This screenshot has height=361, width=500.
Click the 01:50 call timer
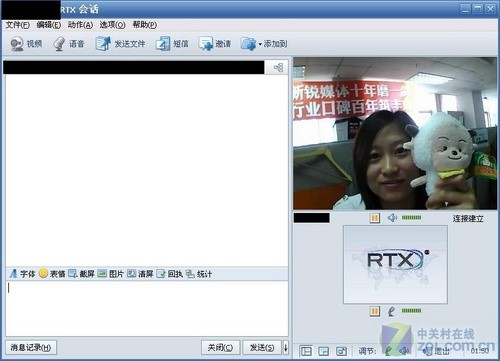479,351
